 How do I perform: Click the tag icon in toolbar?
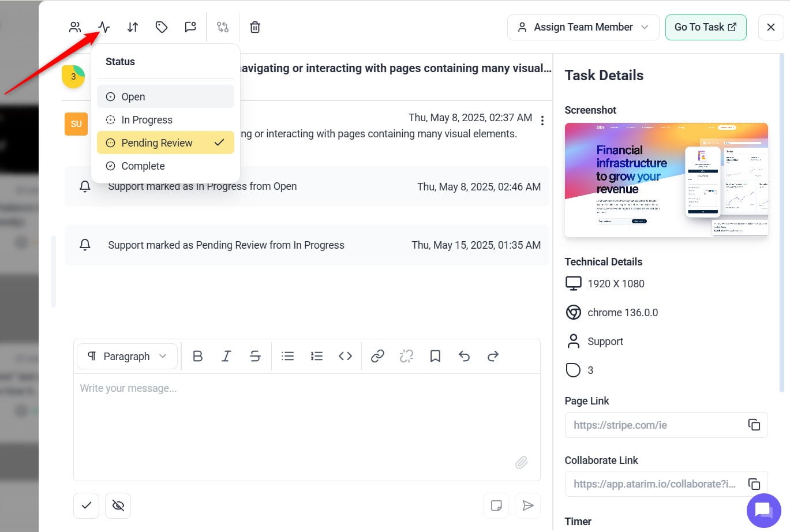pos(162,27)
